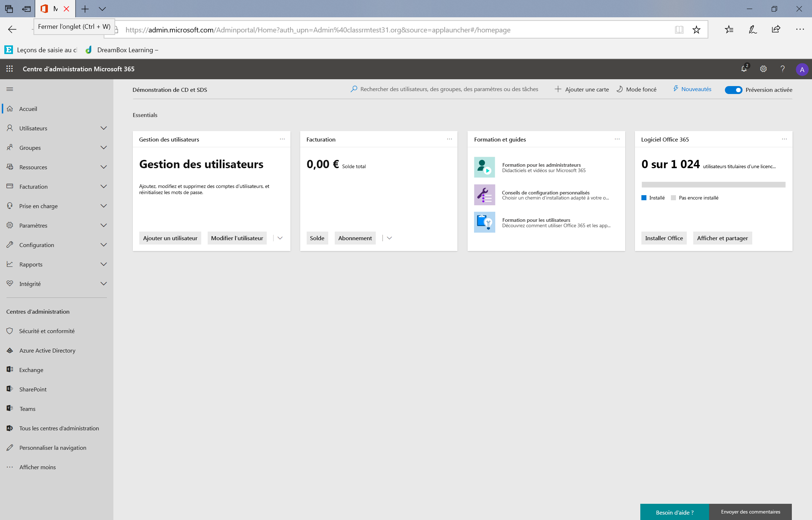Image resolution: width=812 pixels, height=520 pixels.
Task: Click the Installer Office button
Action: click(664, 238)
